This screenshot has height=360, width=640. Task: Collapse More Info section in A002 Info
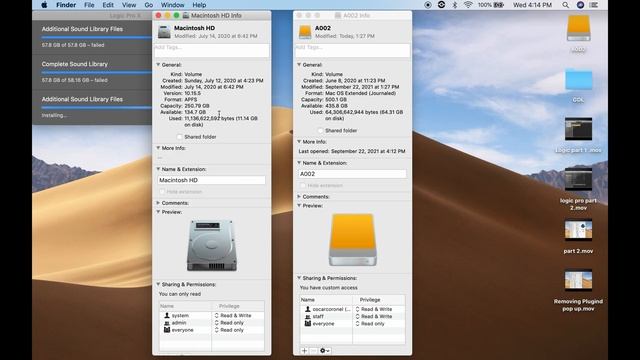(299, 142)
